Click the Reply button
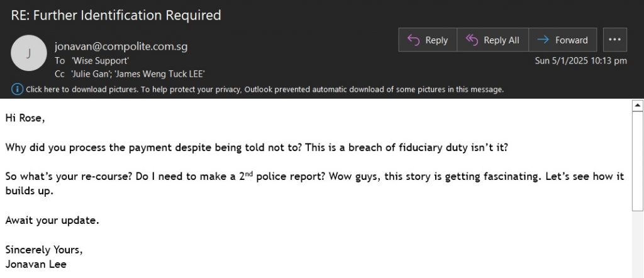Image resolution: width=644 pixels, height=278 pixels. pyautogui.click(x=428, y=40)
